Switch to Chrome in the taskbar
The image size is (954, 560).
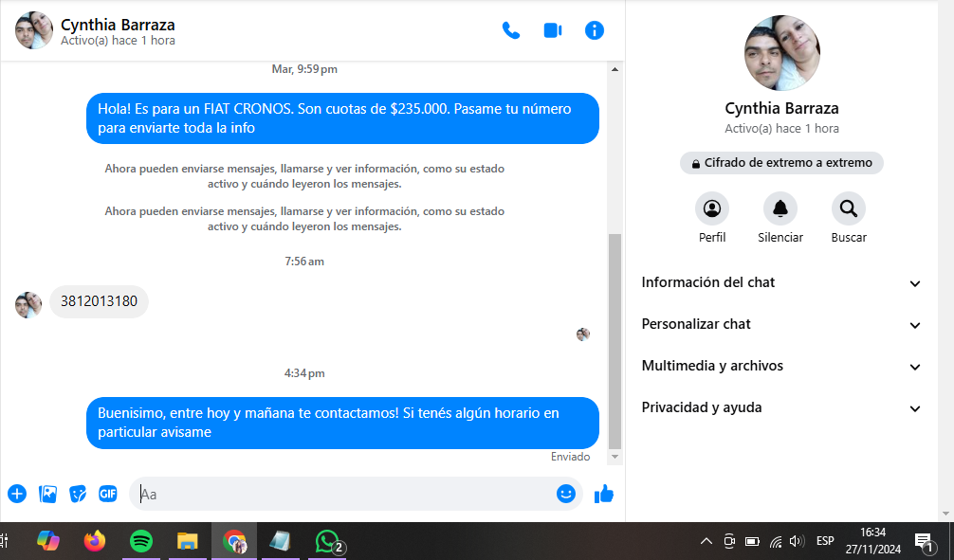[234, 540]
